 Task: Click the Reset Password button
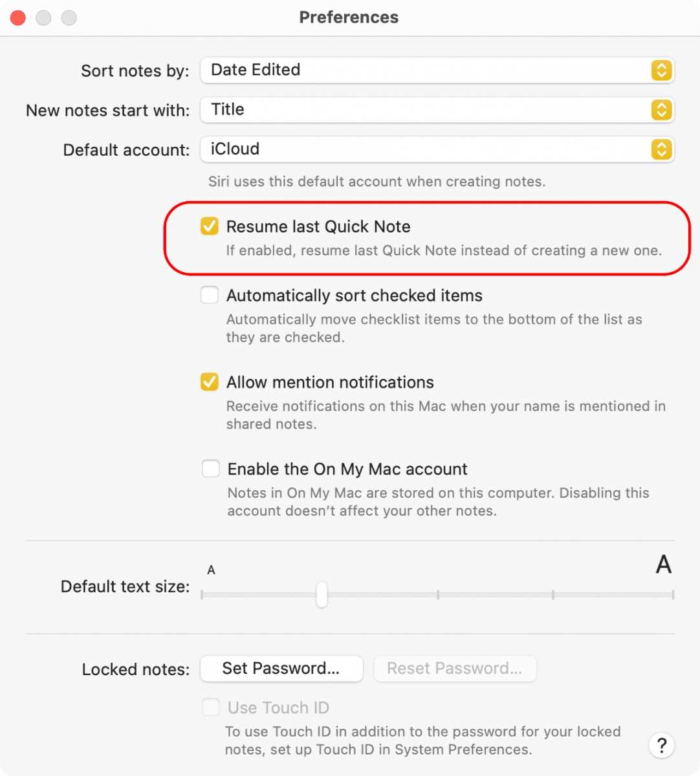[x=455, y=669]
